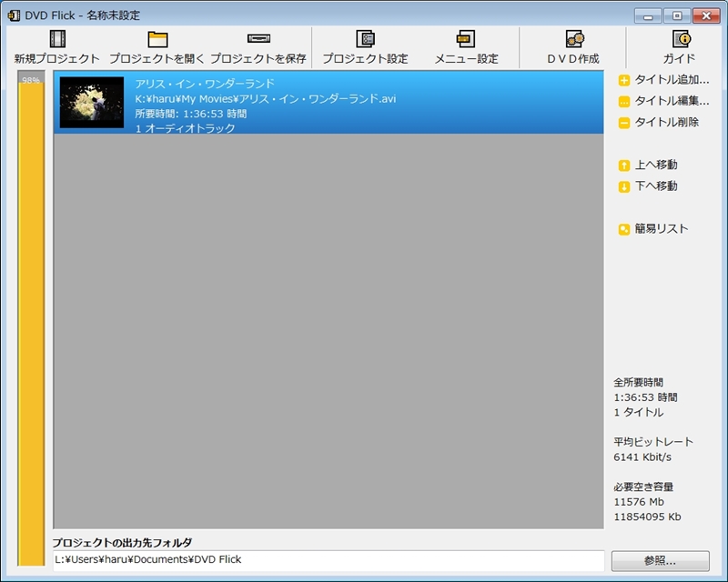Click the 1 オーディオトラック text
Viewport: 728px width, 582px height.
click(x=186, y=128)
